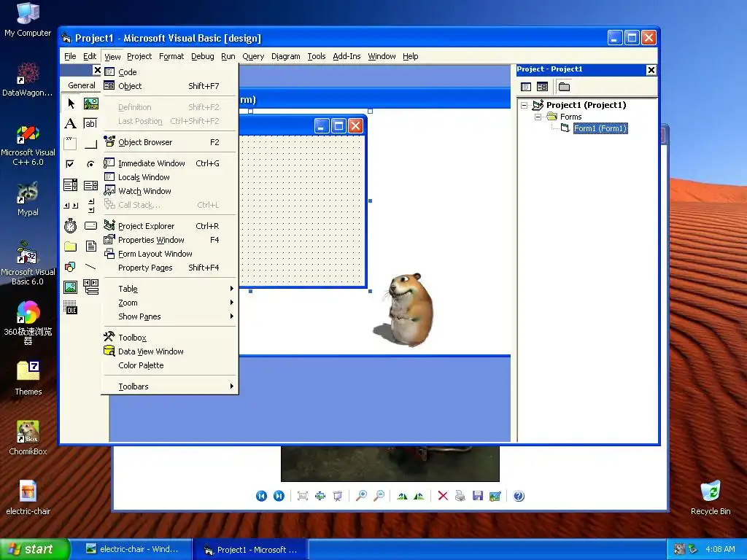
Task: Close the Project - Project1 panel
Action: [651, 70]
